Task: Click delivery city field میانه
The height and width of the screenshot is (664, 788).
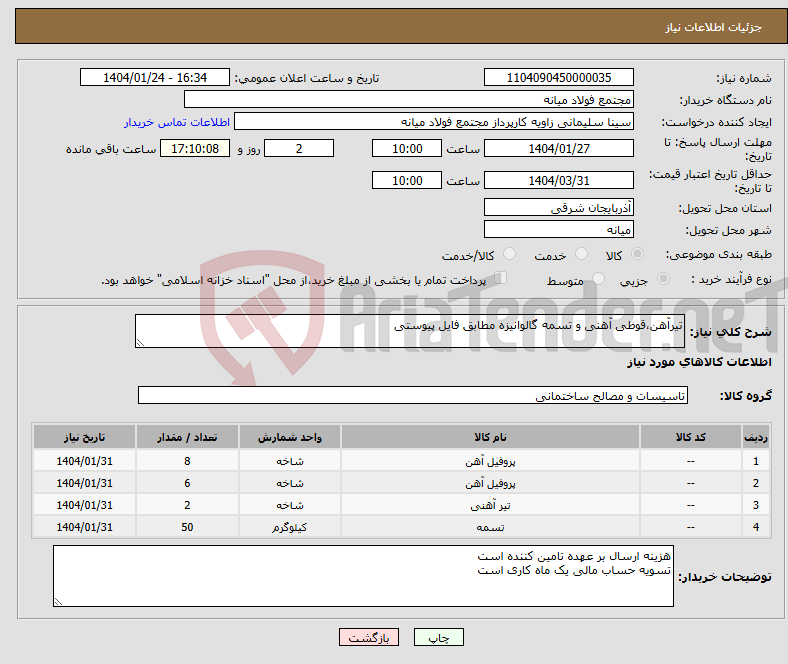Action: tap(558, 229)
